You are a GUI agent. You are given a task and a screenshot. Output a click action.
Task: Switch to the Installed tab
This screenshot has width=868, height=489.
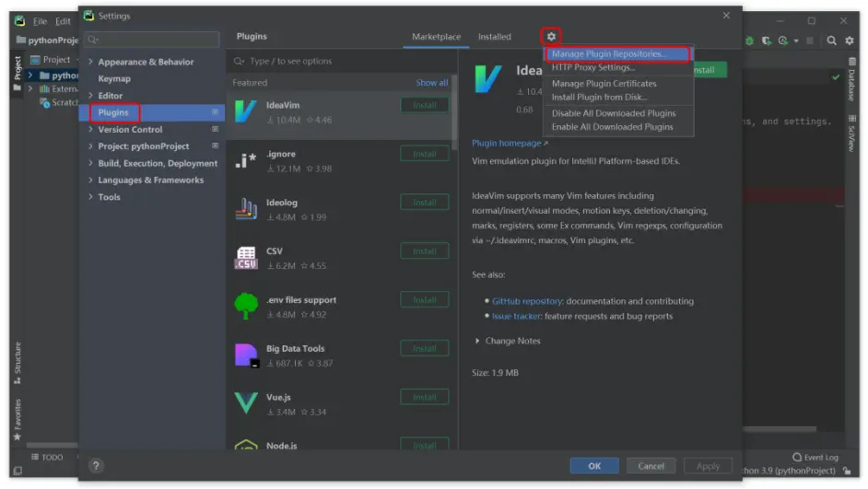coord(494,37)
